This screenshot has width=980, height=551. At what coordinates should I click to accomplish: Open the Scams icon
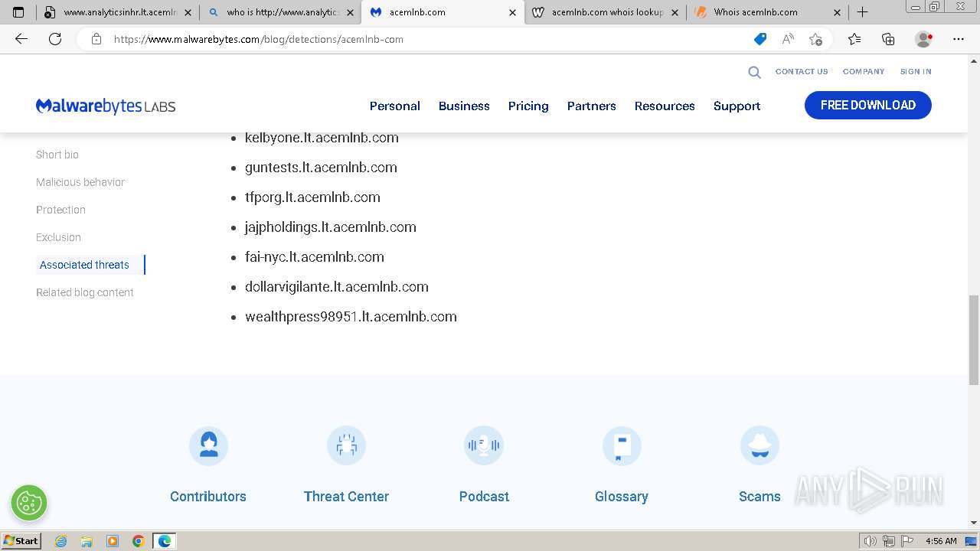[x=759, y=445]
